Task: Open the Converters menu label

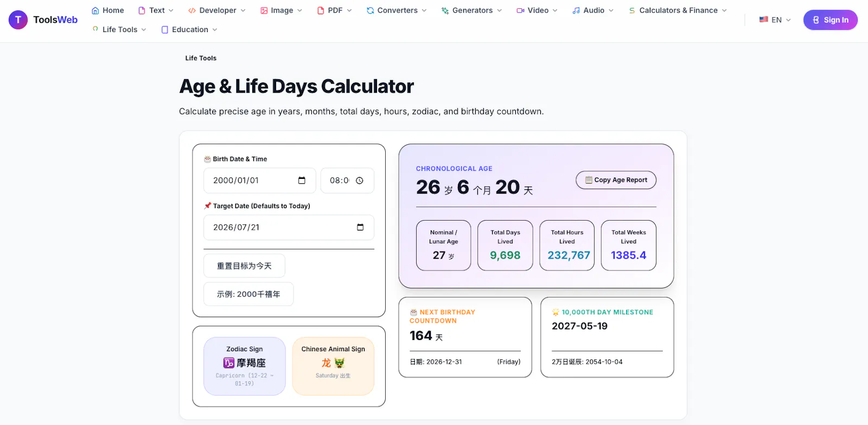Action: tap(398, 10)
